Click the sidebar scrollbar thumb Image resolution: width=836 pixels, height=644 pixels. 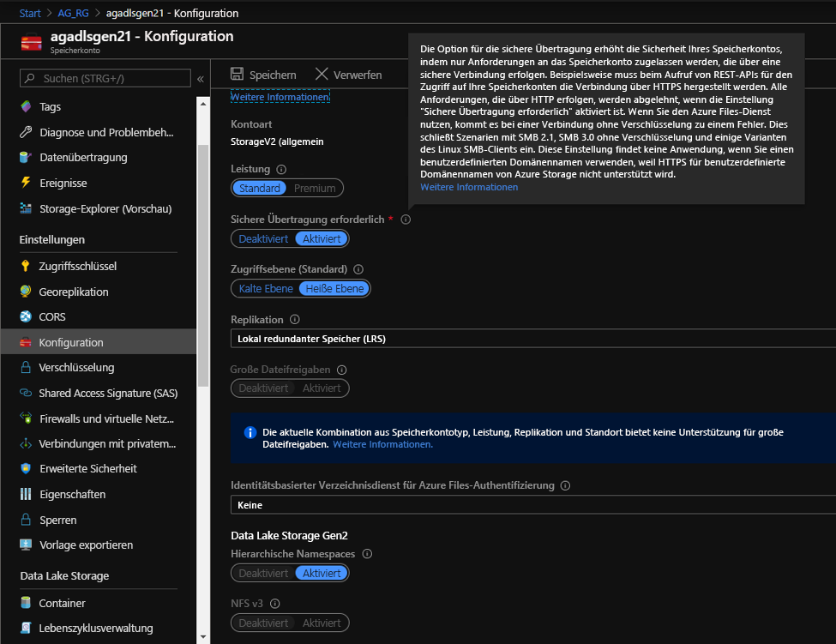click(x=203, y=266)
